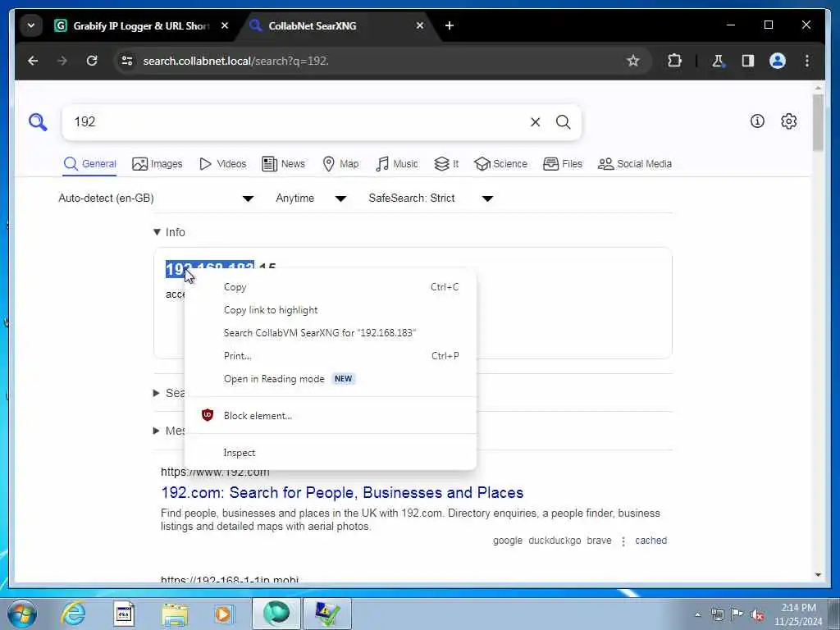The image size is (840, 630).
Task: Open SearXNG preferences gear icon
Action: 788,121
